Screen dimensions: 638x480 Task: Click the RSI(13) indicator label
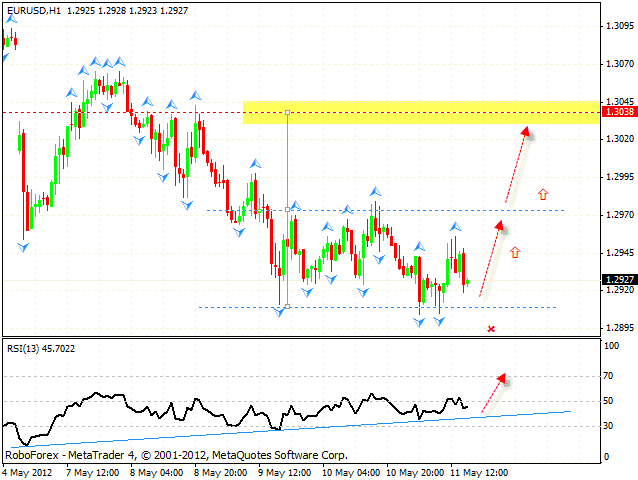coord(42,349)
